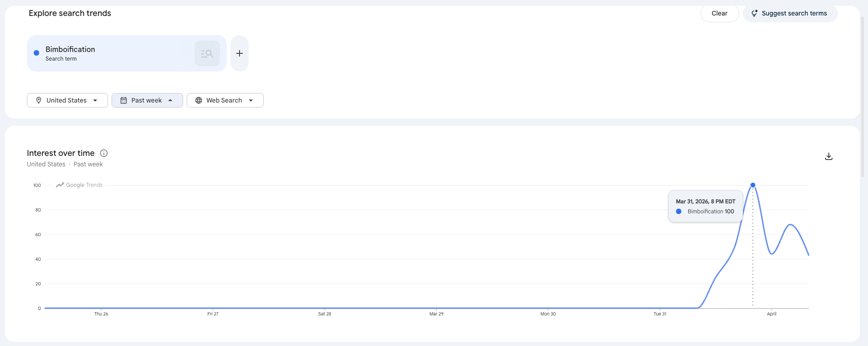This screenshot has width=868, height=346.
Task: Clear all search terms
Action: pos(720,13)
